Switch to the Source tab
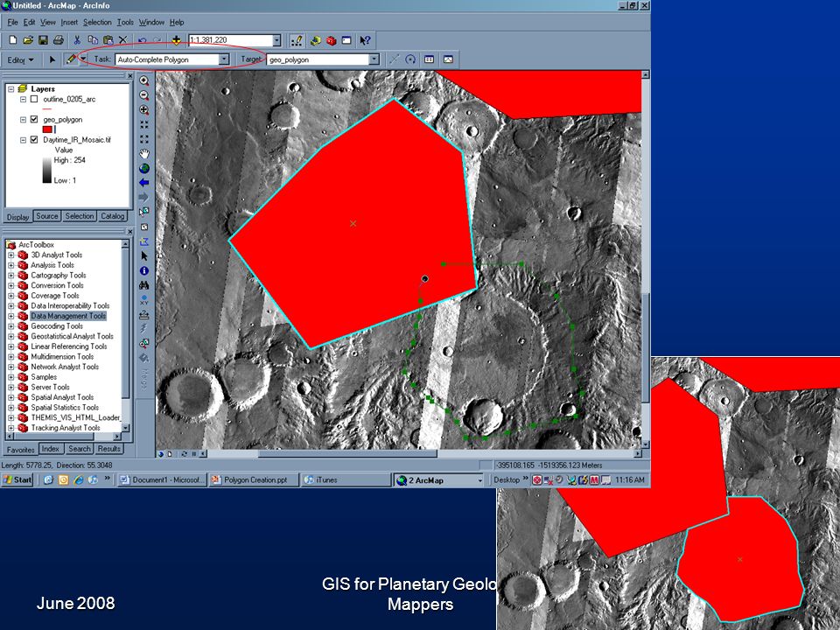840x630 pixels. click(46, 216)
